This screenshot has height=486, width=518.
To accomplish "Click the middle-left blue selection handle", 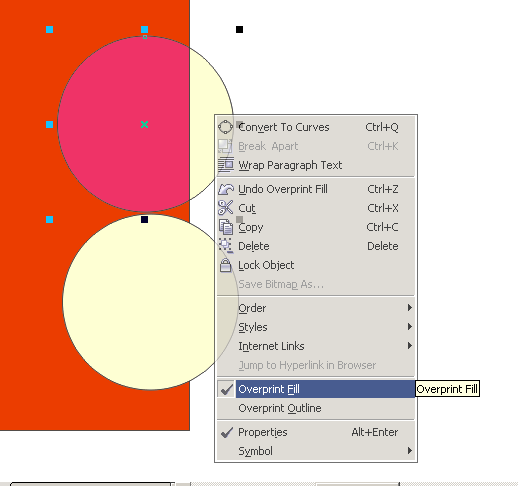I will (x=49, y=124).
